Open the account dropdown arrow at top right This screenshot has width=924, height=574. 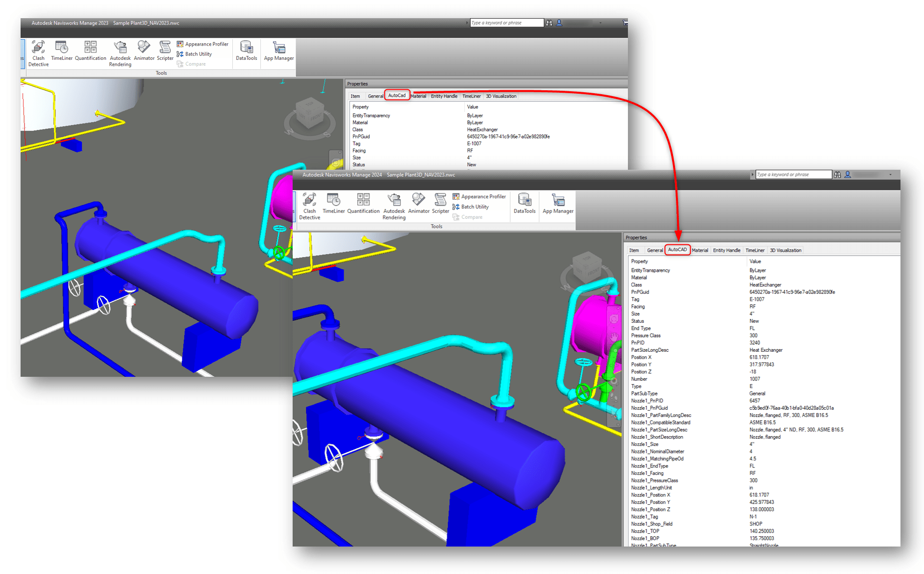point(890,174)
